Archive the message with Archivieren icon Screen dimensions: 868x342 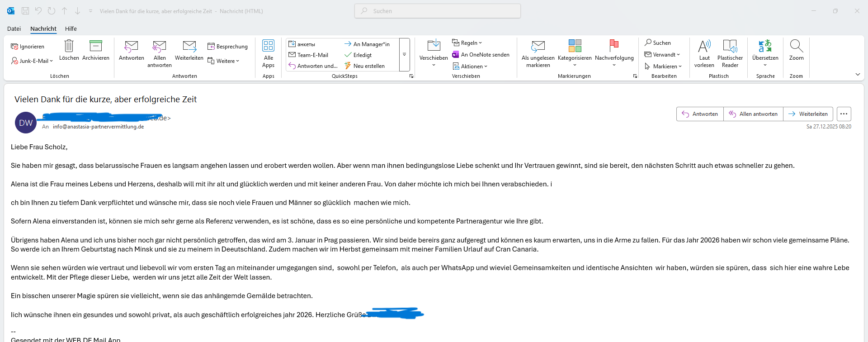coord(96,47)
